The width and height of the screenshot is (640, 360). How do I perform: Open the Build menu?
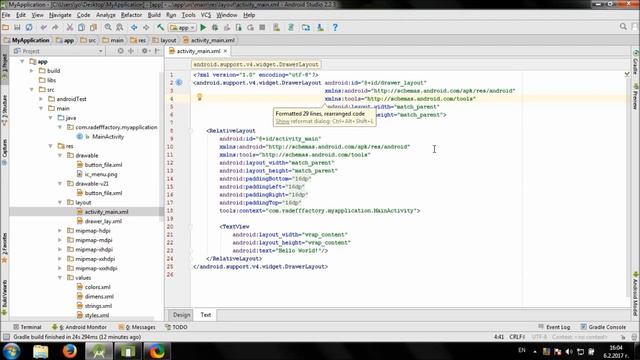pyautogui.click(x=154, y=15)
